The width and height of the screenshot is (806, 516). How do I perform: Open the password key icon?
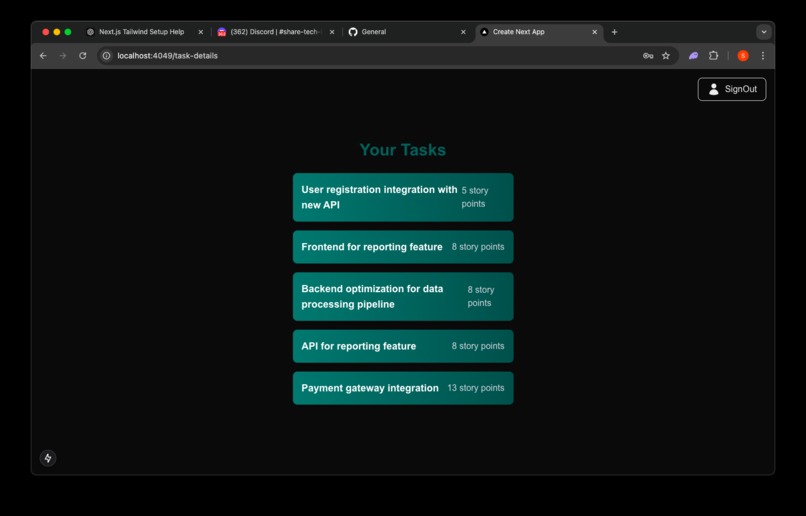pyautogui.click(x=648, y=56)
